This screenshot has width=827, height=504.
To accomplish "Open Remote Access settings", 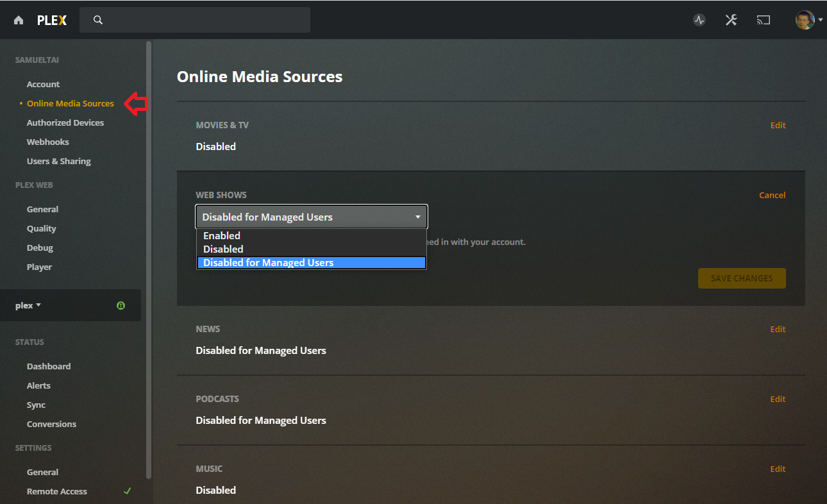I will click(57, 491).
